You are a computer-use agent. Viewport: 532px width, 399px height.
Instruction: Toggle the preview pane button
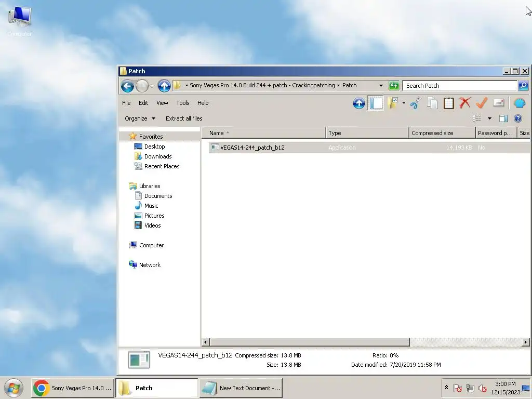click(503, 118)
